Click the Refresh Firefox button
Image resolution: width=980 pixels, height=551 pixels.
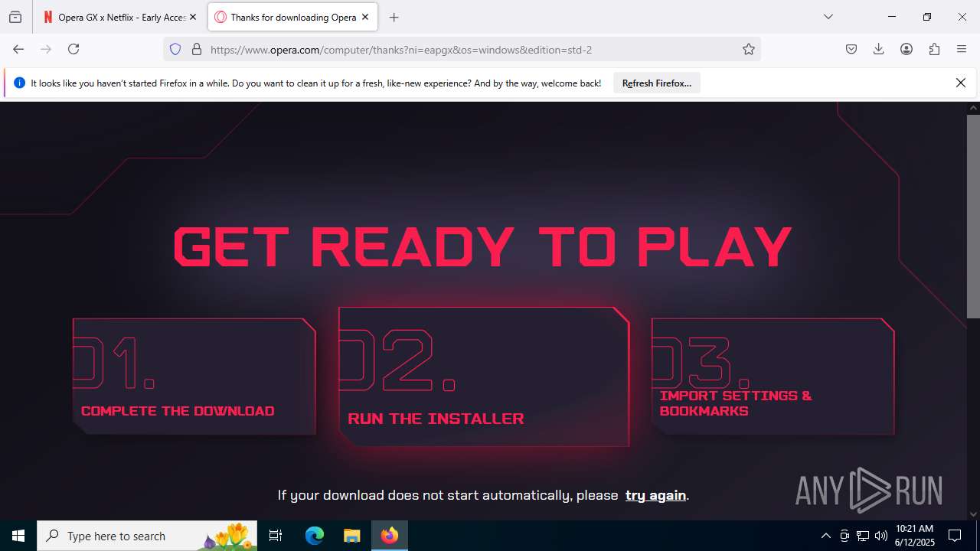click(657, 83)
